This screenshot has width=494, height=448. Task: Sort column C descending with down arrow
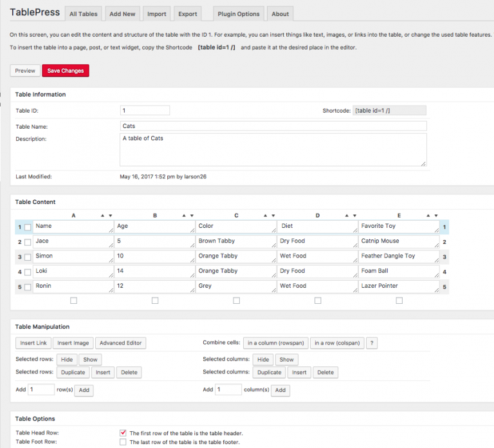point(273,216)
